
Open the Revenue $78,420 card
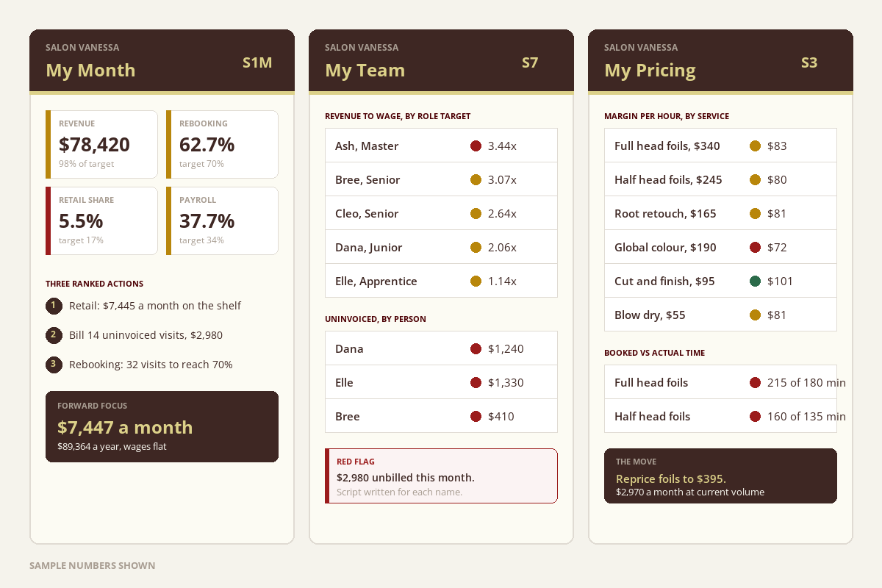tap(101, 144)
